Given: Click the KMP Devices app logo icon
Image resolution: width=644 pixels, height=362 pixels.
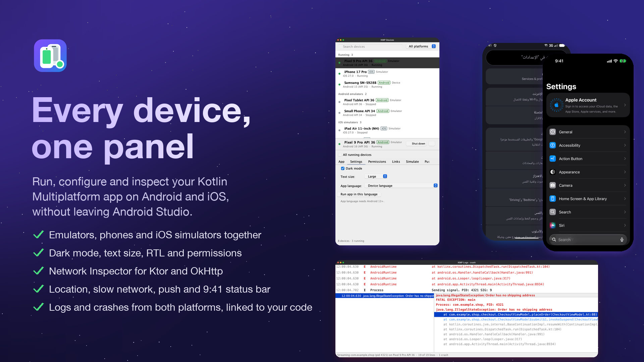Looking at the screenshot, I should [x=50, y=56].
